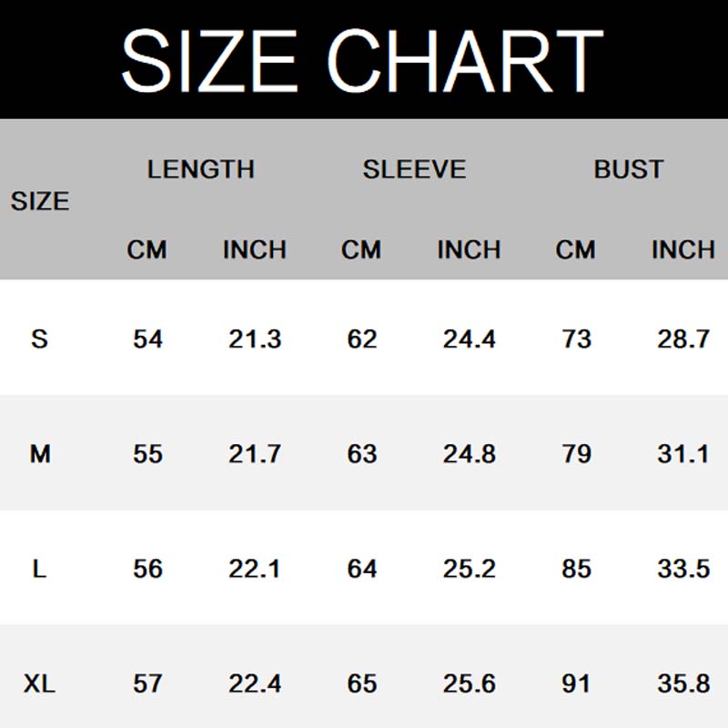Select the LENGTH column header
728x728 pixels.
click(x=200, y=169)
